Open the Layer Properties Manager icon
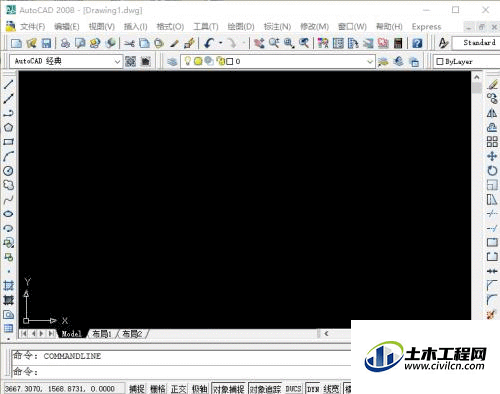 (x=172, y=61)
